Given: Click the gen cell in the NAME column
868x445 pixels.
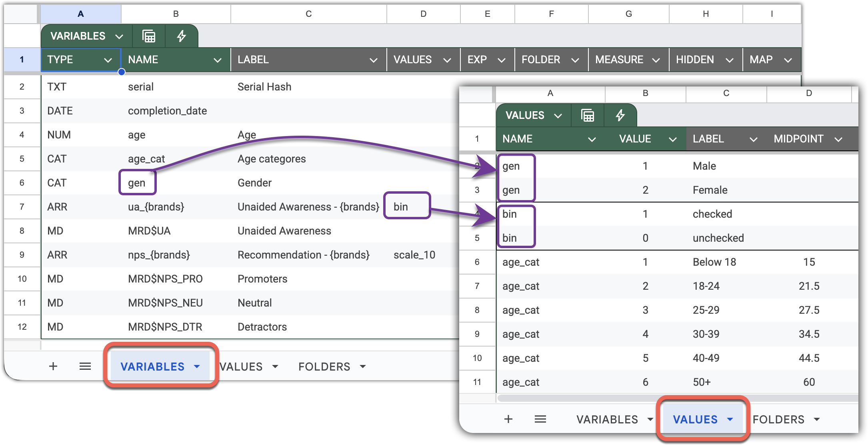Looking at the screenshot, I should 137,182.
